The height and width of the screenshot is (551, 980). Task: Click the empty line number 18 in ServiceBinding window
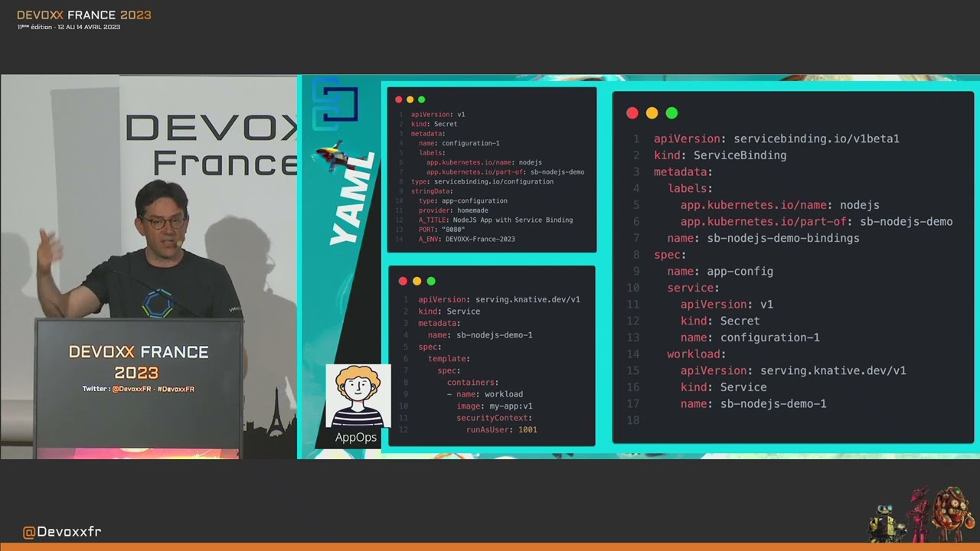(633, 420)
